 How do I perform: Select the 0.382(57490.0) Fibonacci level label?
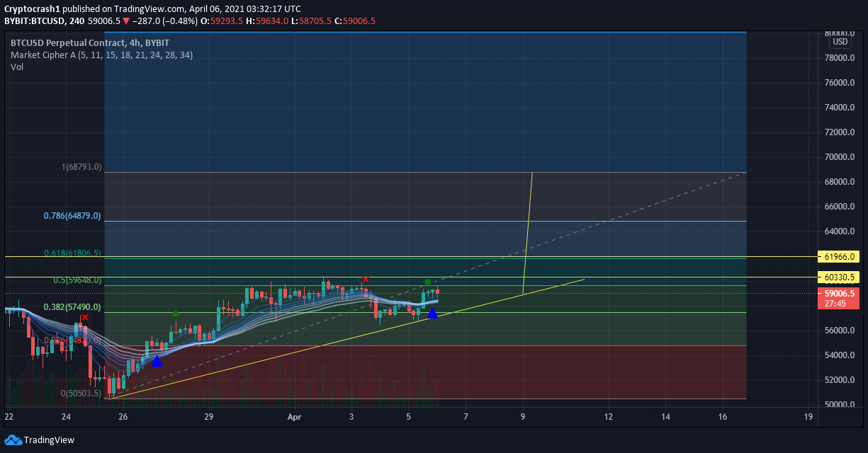[72, 307]
